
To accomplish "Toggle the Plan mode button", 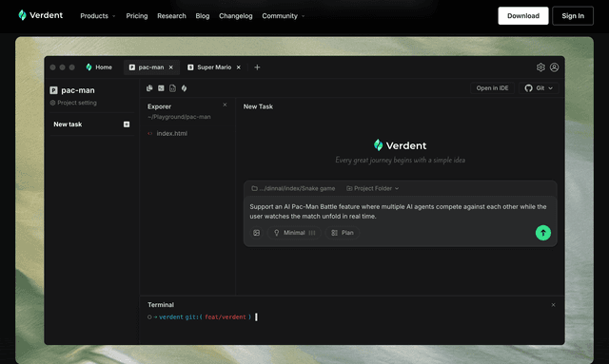I will 343,233.
